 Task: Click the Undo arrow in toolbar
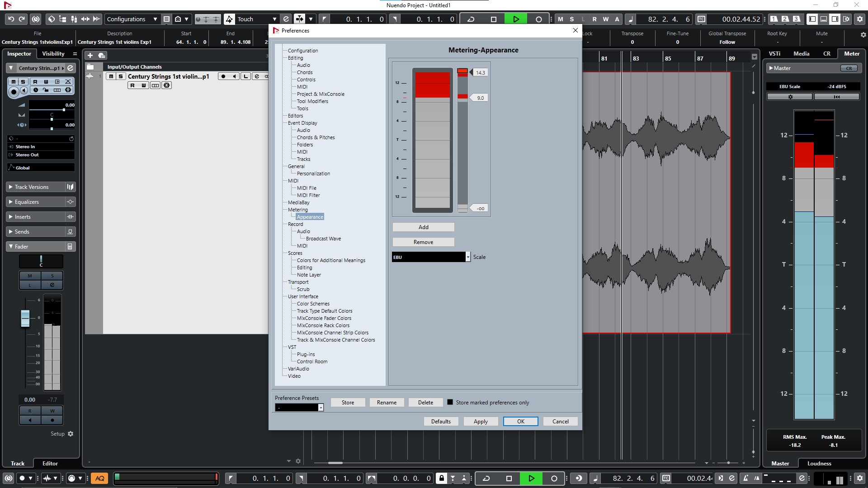click(11, 19)
